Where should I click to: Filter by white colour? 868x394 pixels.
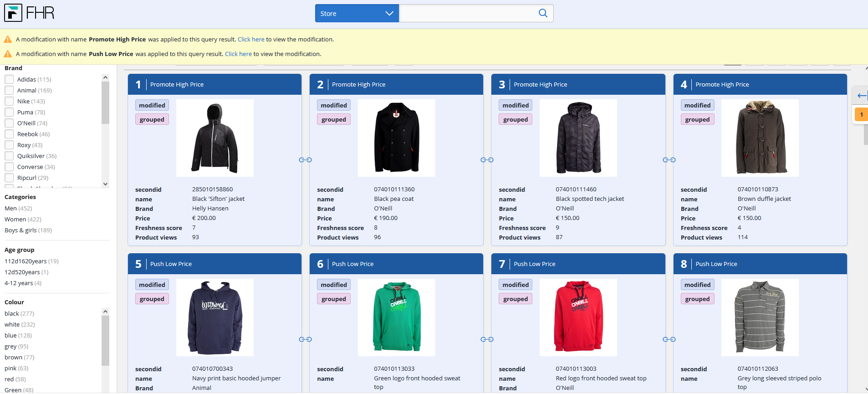click(x=20, y=324)
